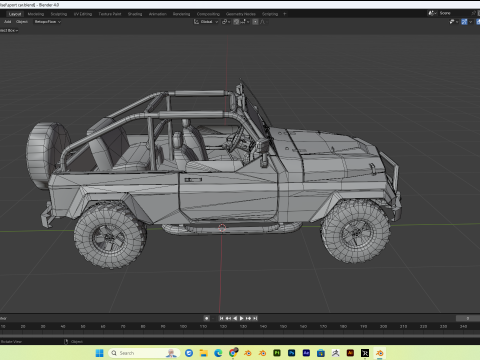Toggle proportional editing

tap(255, 22)
